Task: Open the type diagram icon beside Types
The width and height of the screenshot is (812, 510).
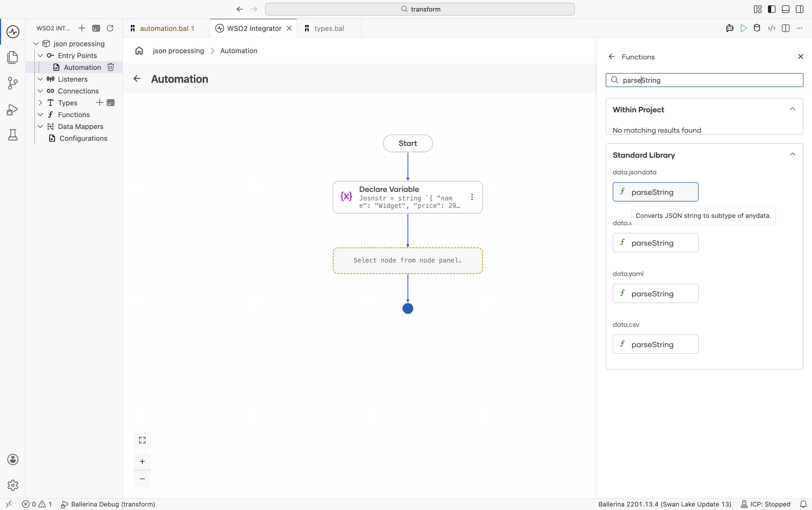Action: pyautogui.click(x=111, y=103)
